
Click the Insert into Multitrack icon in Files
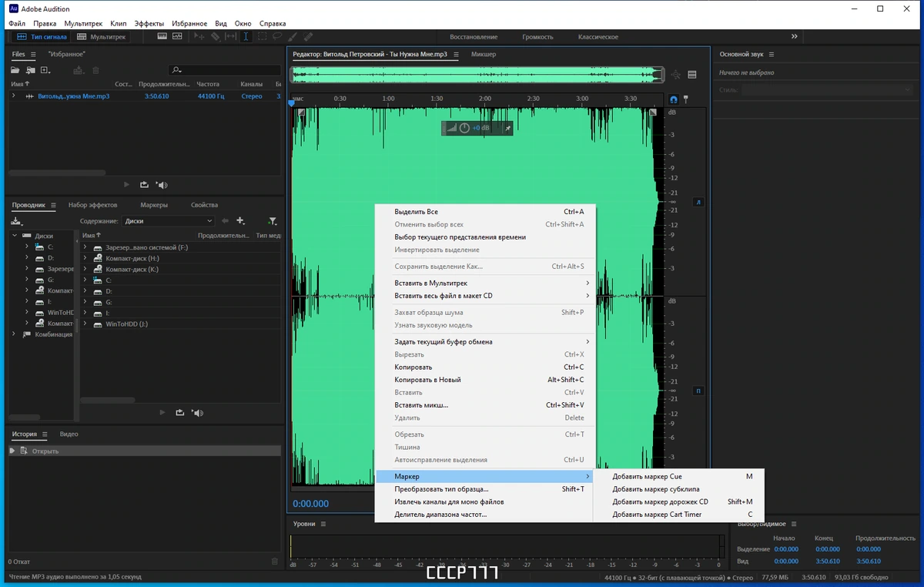(x=79, y=70)
